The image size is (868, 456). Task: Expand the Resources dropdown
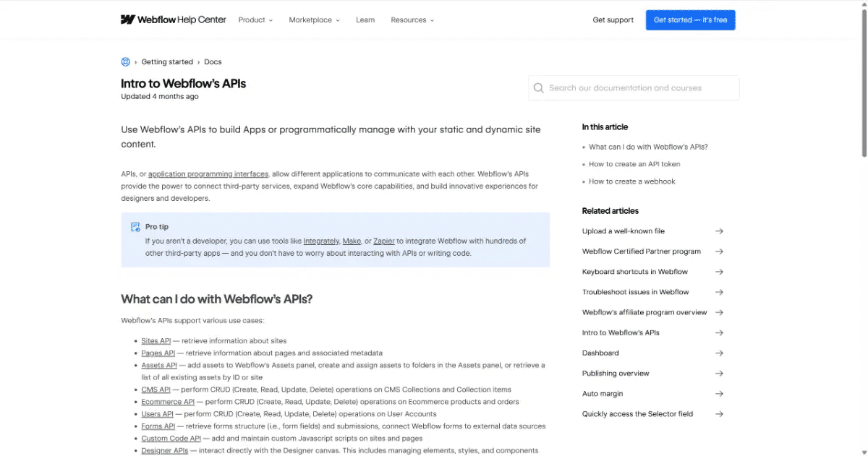(412, 20)
